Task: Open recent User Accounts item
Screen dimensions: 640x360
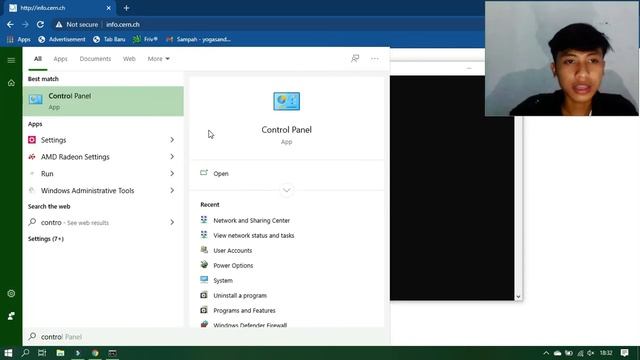Action: tap(233, 251)
